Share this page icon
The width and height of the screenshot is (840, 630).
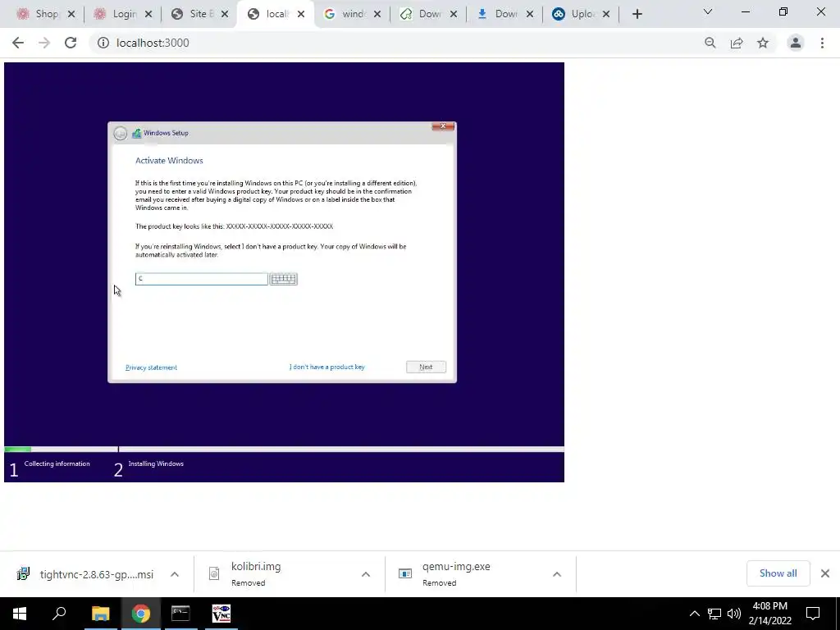tap(737, 43)
